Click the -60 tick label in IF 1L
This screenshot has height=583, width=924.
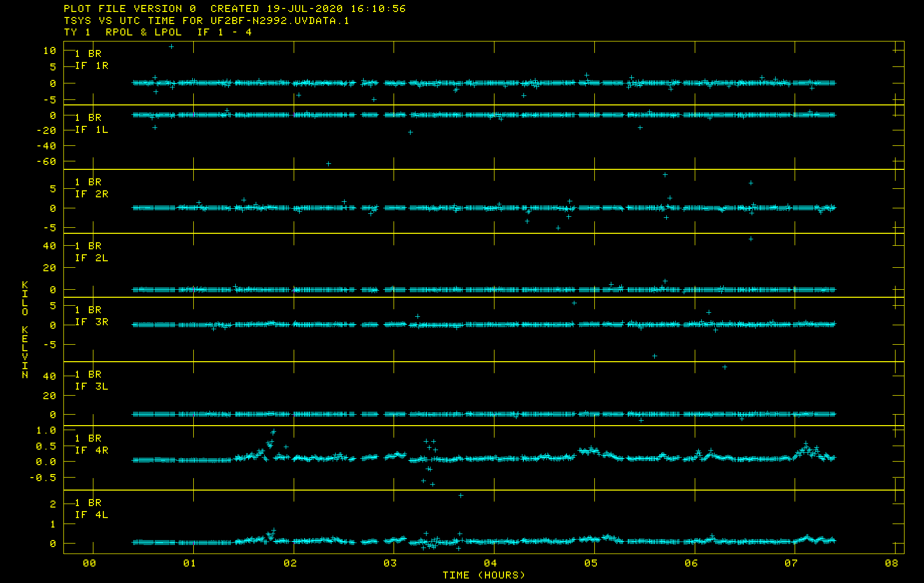pyautogui.click(x=46, y=161)
